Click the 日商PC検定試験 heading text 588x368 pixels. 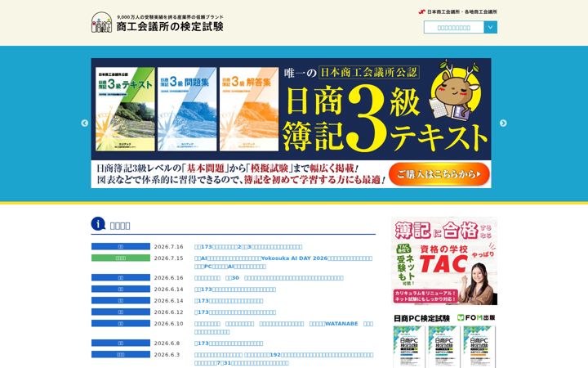(421, 318)
